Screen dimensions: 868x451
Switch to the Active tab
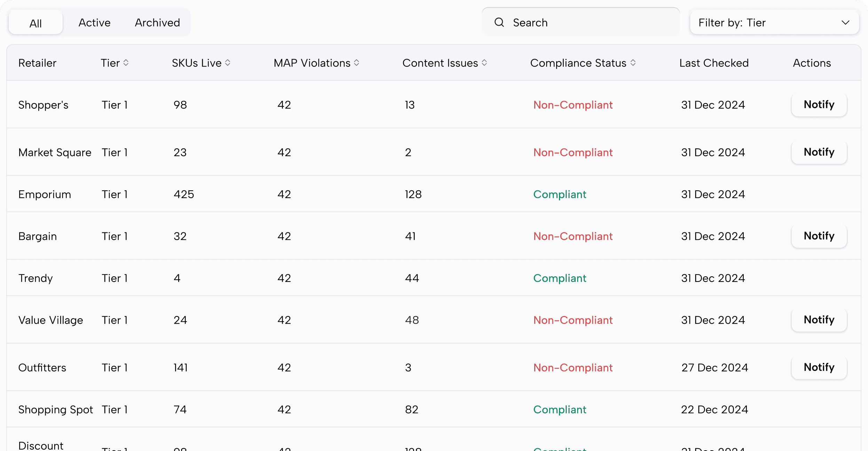pyautogui.click(x=94, y=23)
